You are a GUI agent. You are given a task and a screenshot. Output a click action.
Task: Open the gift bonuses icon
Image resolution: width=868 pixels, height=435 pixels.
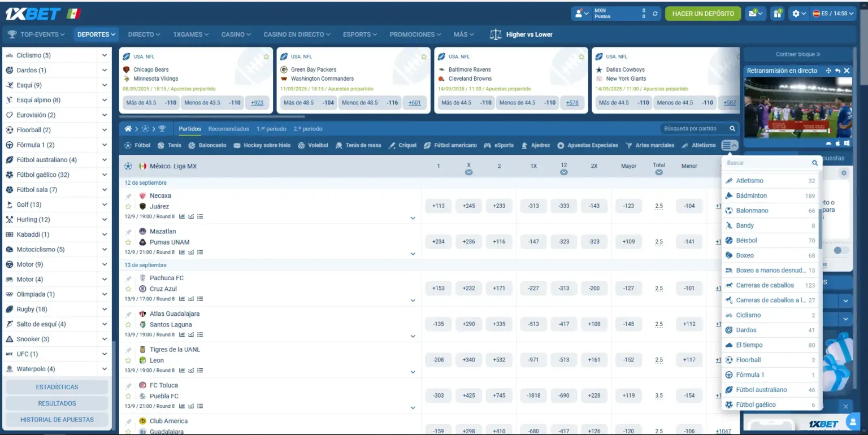pos(778,14)
